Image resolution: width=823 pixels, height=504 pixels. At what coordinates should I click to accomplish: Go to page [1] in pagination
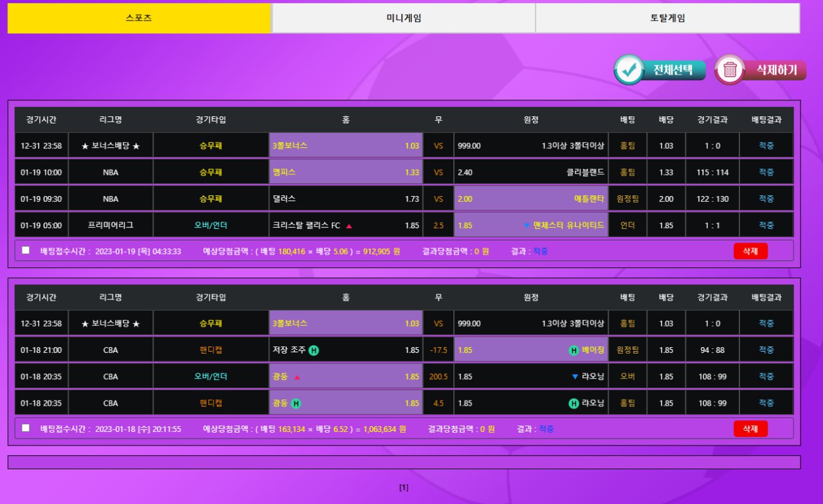coord(403,487)
